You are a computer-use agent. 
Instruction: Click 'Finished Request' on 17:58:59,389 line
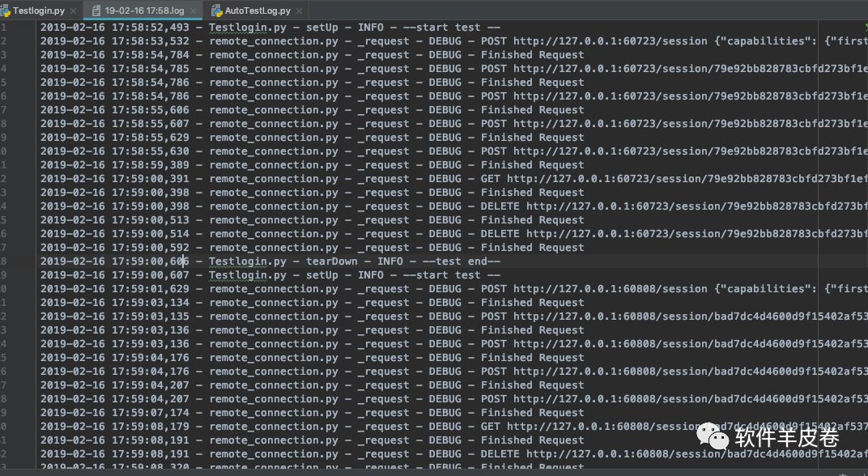tap(532, 165)
